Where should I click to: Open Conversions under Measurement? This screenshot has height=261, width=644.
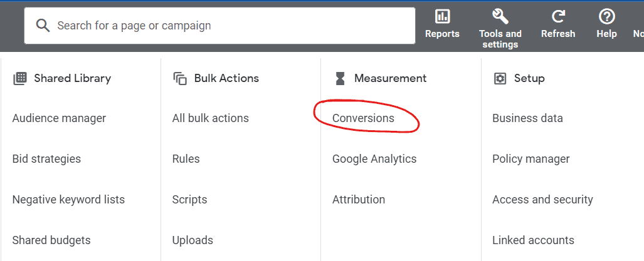click(363, 118)
